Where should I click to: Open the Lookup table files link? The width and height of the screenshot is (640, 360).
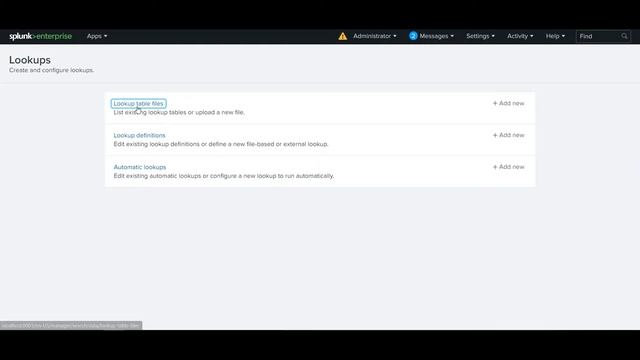pos(138,104)
